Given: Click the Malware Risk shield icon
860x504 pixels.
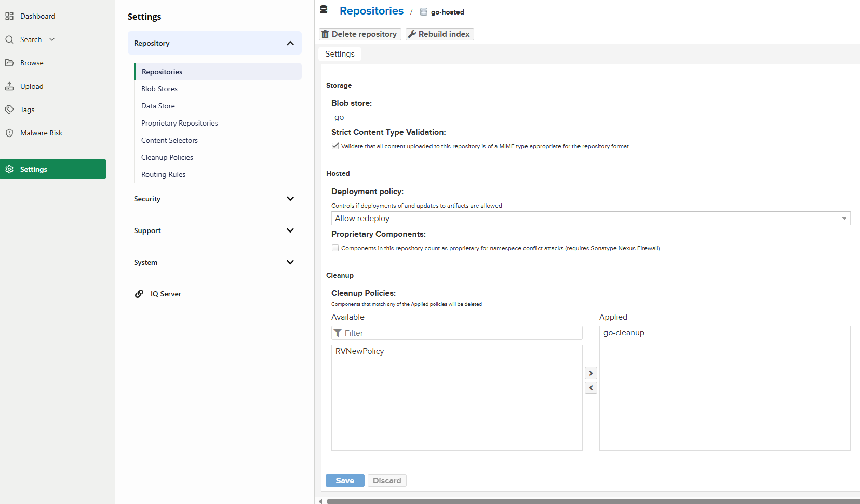Looking at the screenshot, I should [9, 133].
